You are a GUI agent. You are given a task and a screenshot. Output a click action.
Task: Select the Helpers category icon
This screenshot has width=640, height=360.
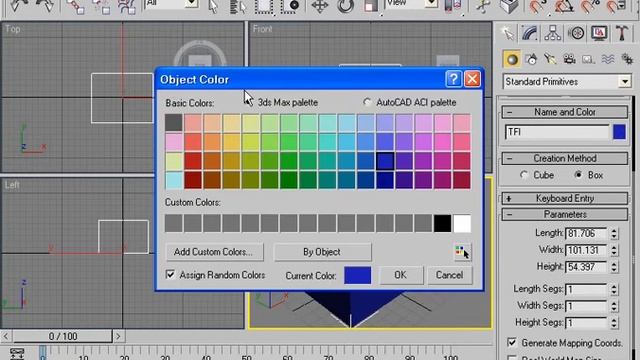pos(588,60)
